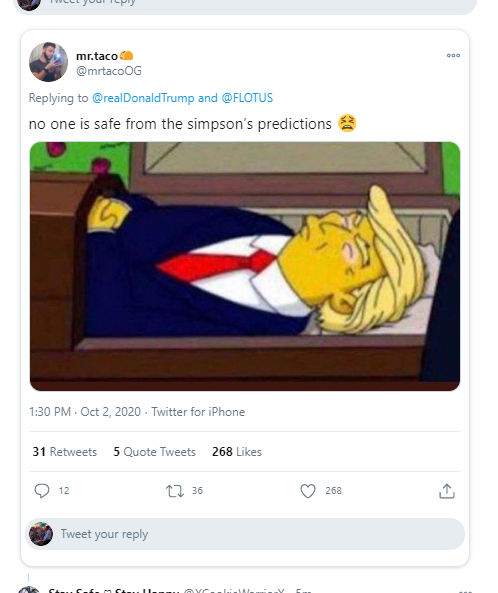The height and width of the screenshot is (593, 498).
Task: Retweet using the arrows icon
Action: pyautogui.click(x=175, y=491)
